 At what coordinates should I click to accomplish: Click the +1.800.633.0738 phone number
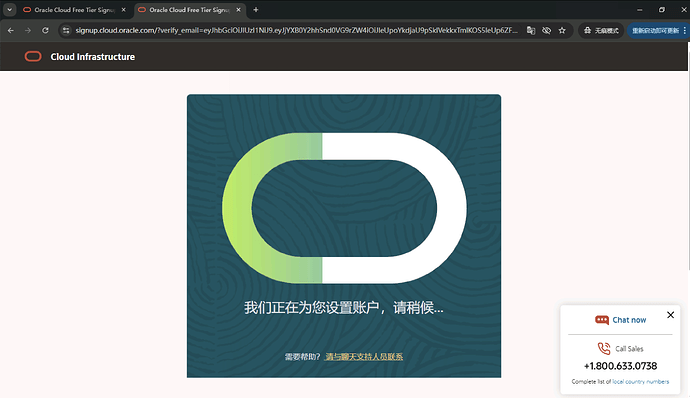point(620,366)
